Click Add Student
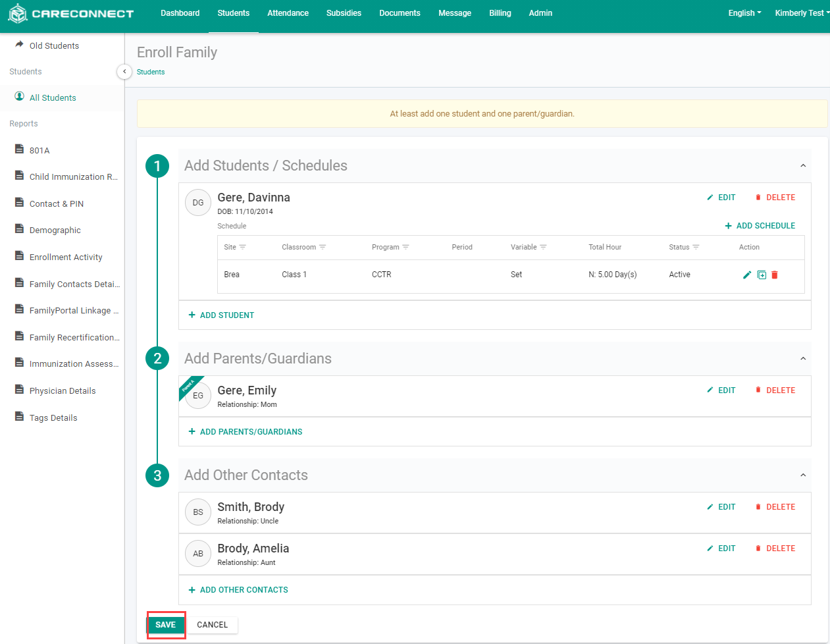 click(221, 315)
